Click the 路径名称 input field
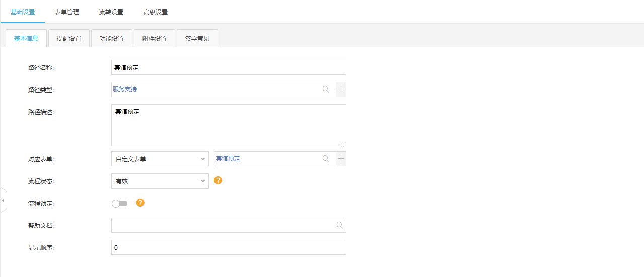This screenshot has width=644, height=277. click(229, 67)
